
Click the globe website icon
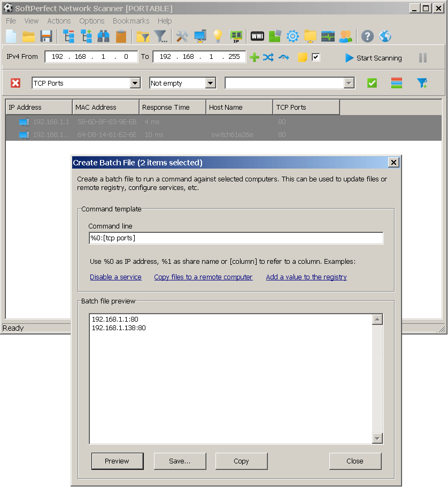pyautogui.click(x=385, y=36)
